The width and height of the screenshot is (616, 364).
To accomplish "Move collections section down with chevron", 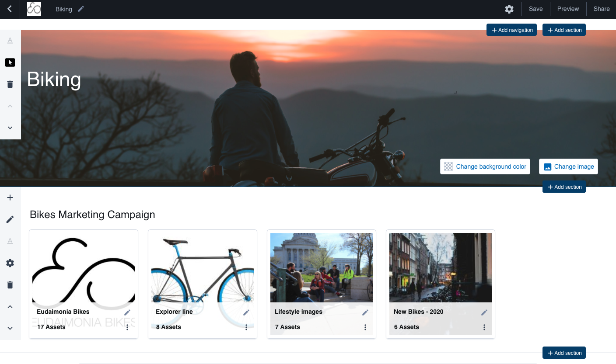I will pyautogui.click(x=10, y=328).
